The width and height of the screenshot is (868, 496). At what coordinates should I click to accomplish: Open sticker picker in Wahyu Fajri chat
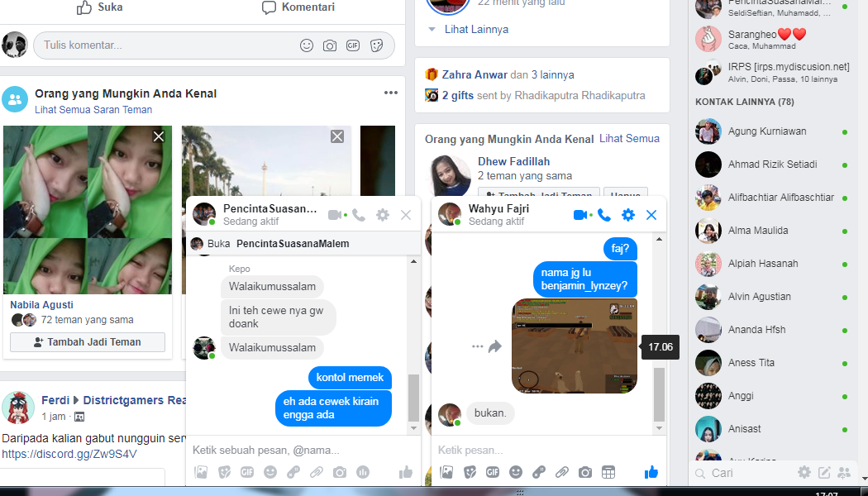(x=470, y=472)
